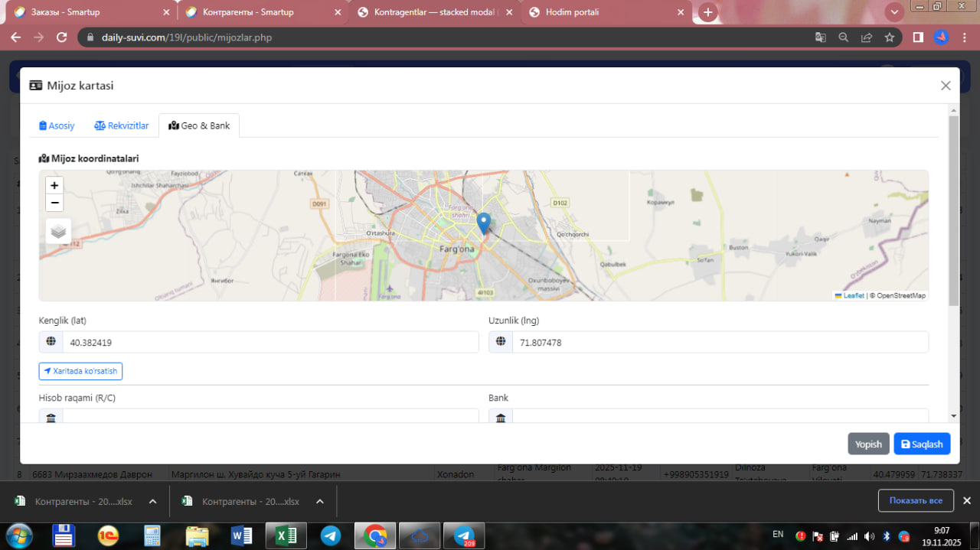This screenshot has width=980, height=550.
Task: Expand first downloaded xlsx file options
Action: coord(152,502)
